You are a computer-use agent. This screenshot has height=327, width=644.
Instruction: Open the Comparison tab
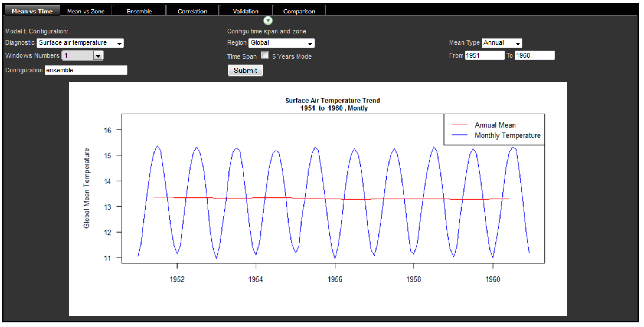point(299,11)
